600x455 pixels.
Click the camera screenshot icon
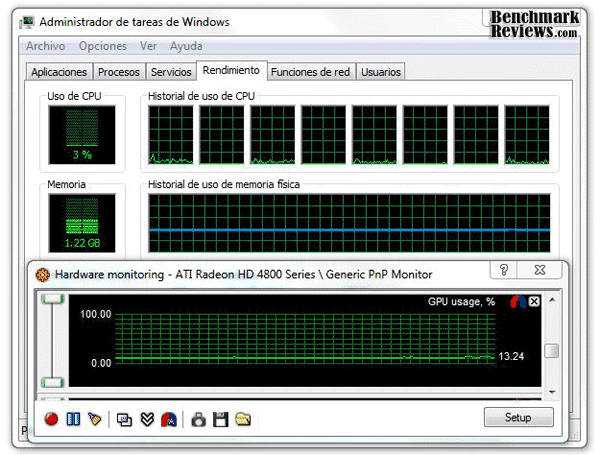tap(198, 419)
